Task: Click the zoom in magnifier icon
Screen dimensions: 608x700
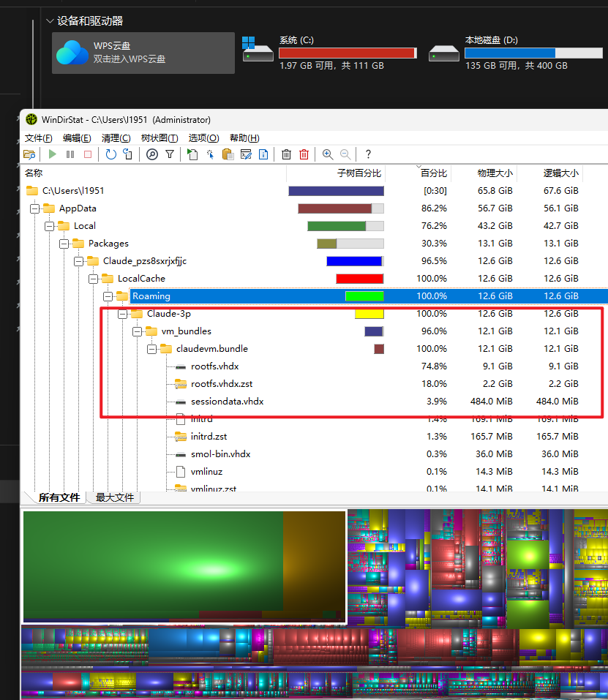Action: click(328, 154)
